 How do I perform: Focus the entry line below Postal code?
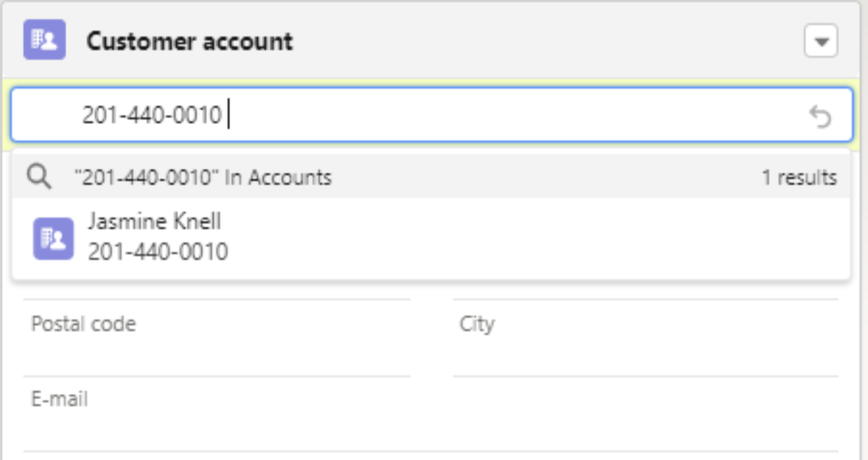(x=217, y=358)
